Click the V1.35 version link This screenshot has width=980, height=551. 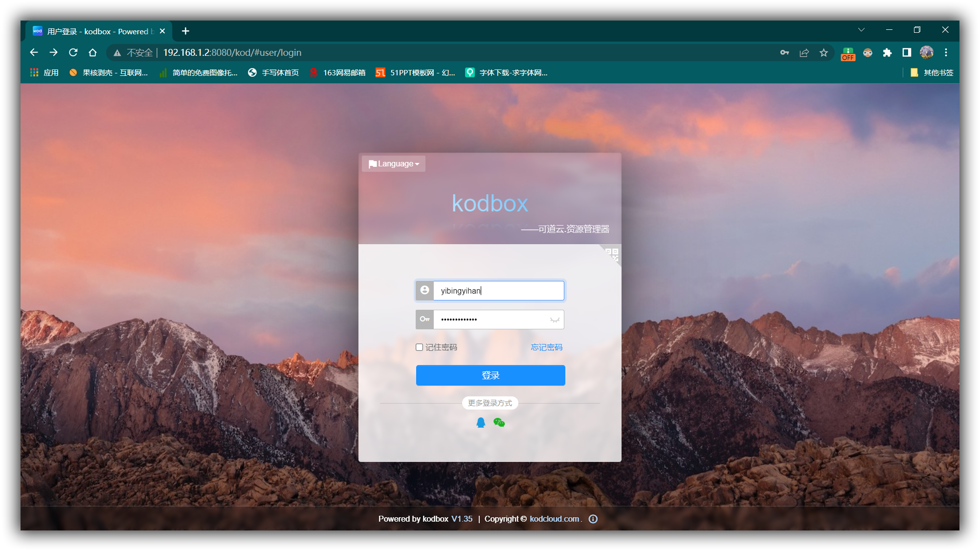[x=462, y=519]
